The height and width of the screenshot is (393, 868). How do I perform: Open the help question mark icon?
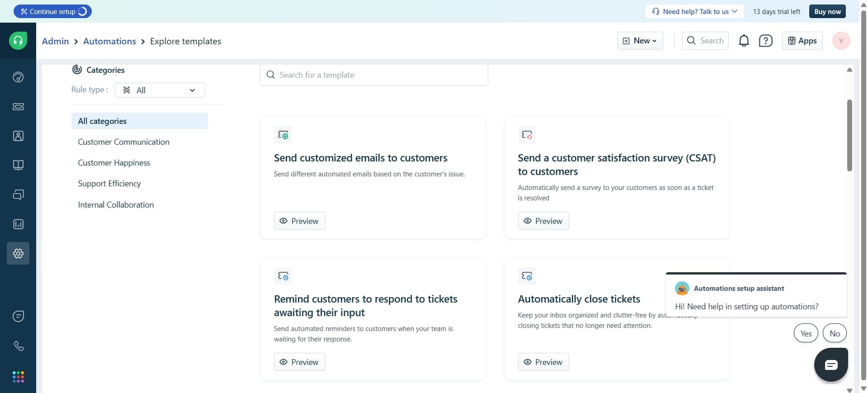coord(765,41)
